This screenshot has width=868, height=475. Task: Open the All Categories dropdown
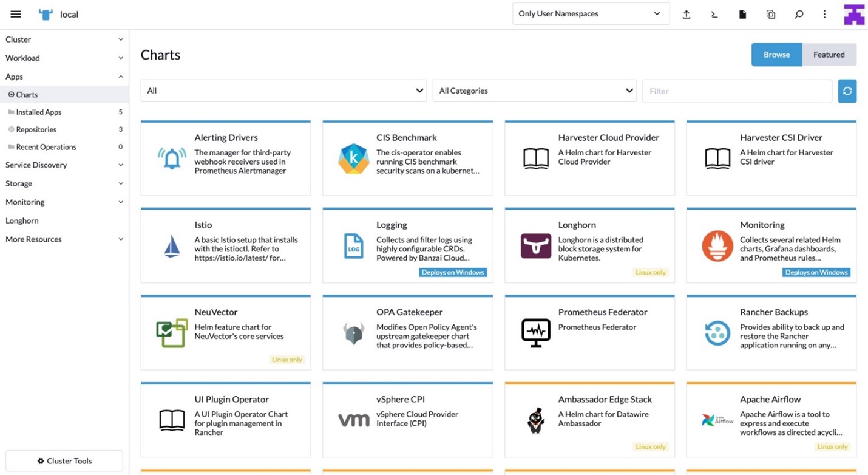(534, 91)
